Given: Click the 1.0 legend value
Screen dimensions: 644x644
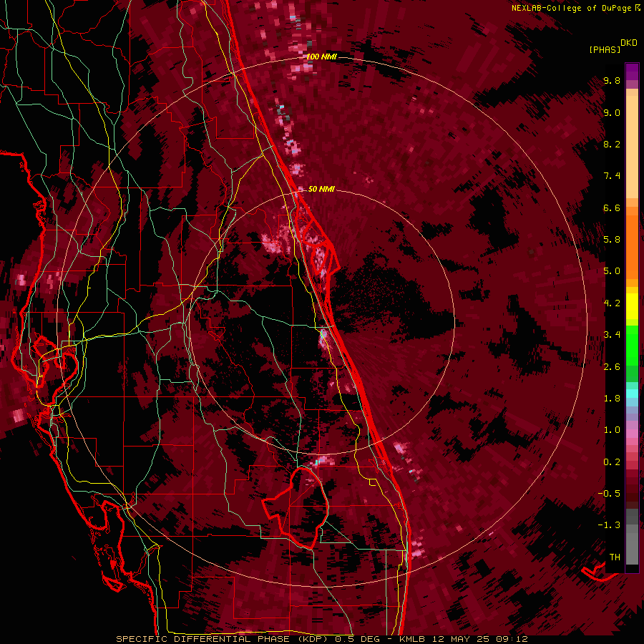Looking at the screenshot, I should [x=612, y=430].
